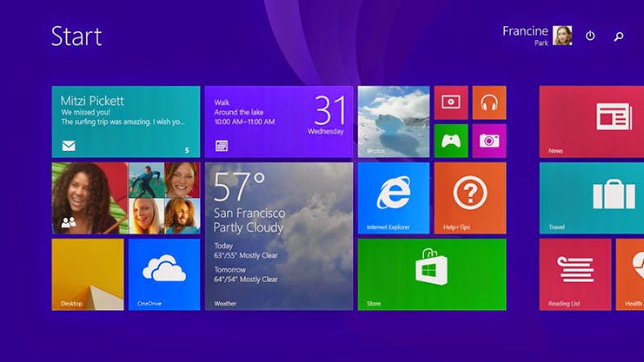This screenshot has width=644, height=362.
Task: Open the OneDrive tile
Action: (164, 274)
